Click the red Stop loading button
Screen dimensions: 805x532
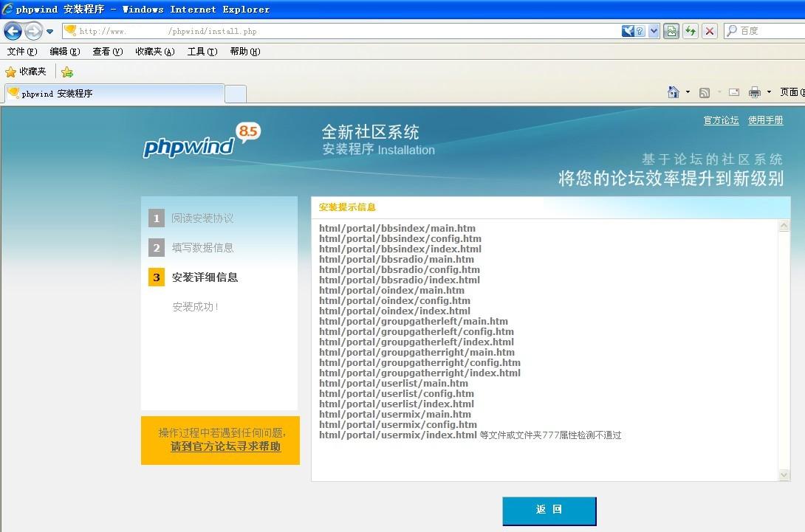point(710,31)
